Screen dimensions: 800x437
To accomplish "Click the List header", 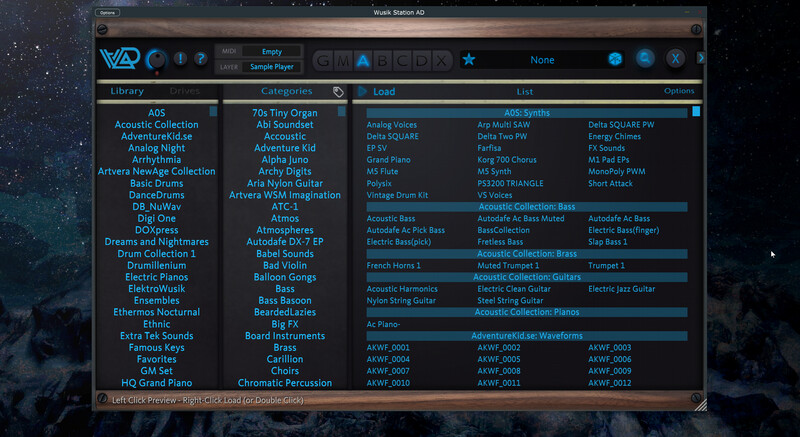I will pyautogui.click(x=524, y=92).
